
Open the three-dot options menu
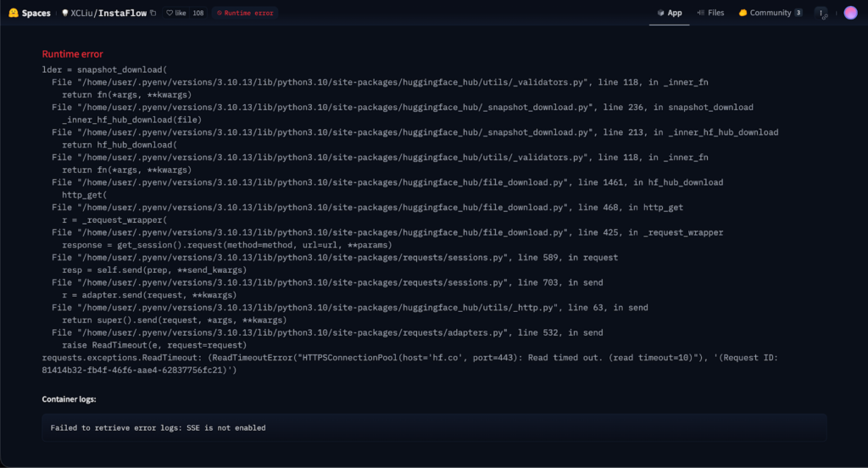821,13
